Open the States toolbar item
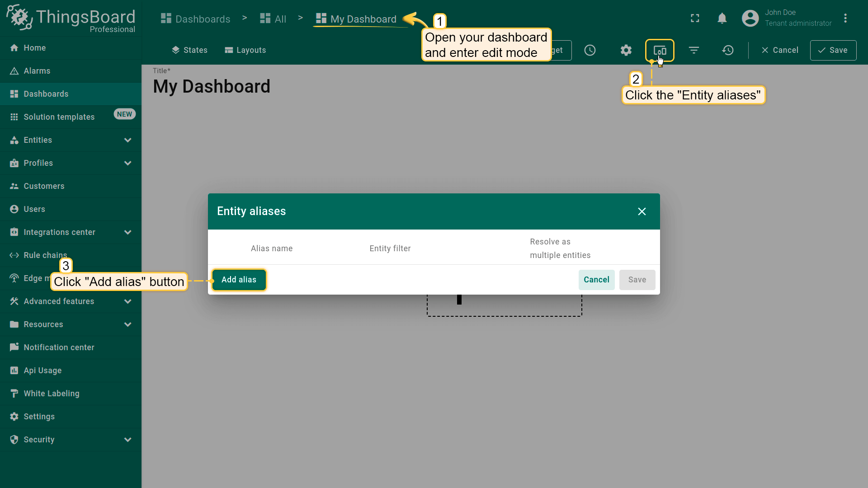 (x=189, y=50)
